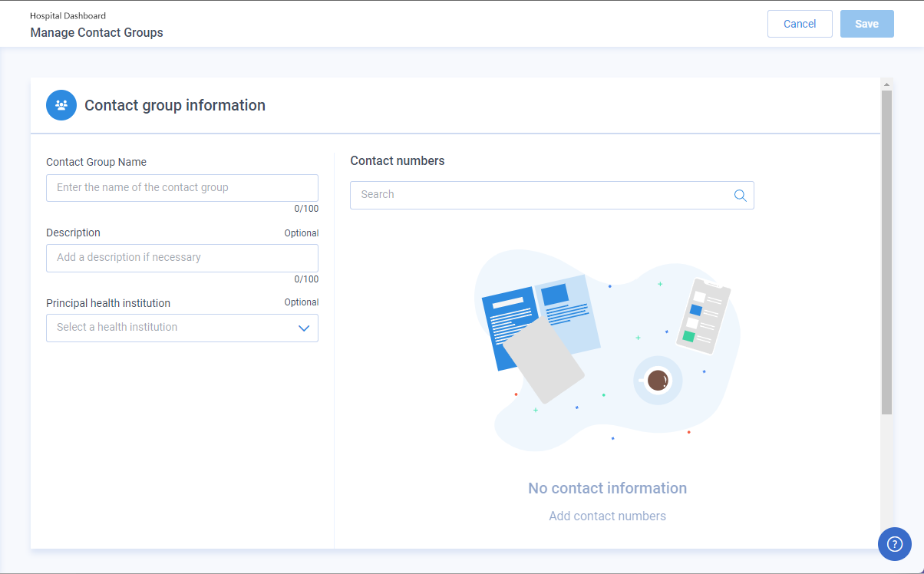The width and height of the screenshot is (924, 574).
Task: Click the Principal health institution label
Action: (x=108, y=303)
